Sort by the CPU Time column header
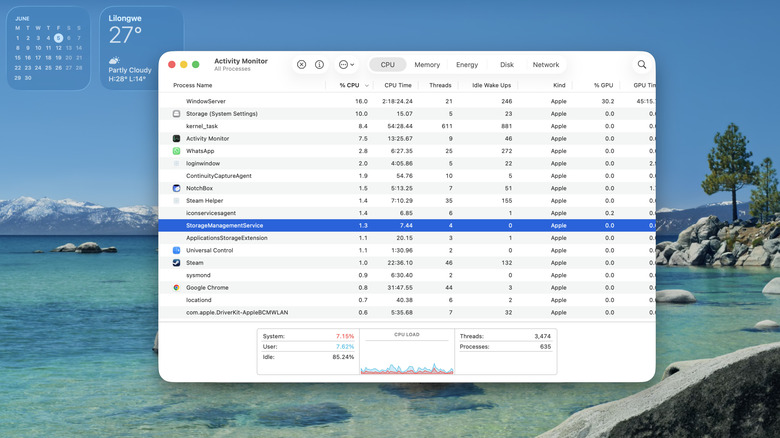The width and height of the screenshot is (780, 438). (x=397, y=85)
